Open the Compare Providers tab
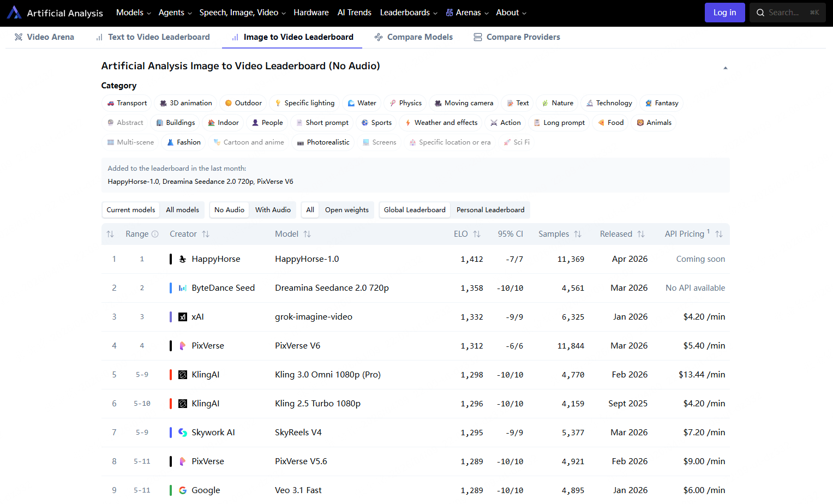 pyautogui.click(x=517, y=37)
